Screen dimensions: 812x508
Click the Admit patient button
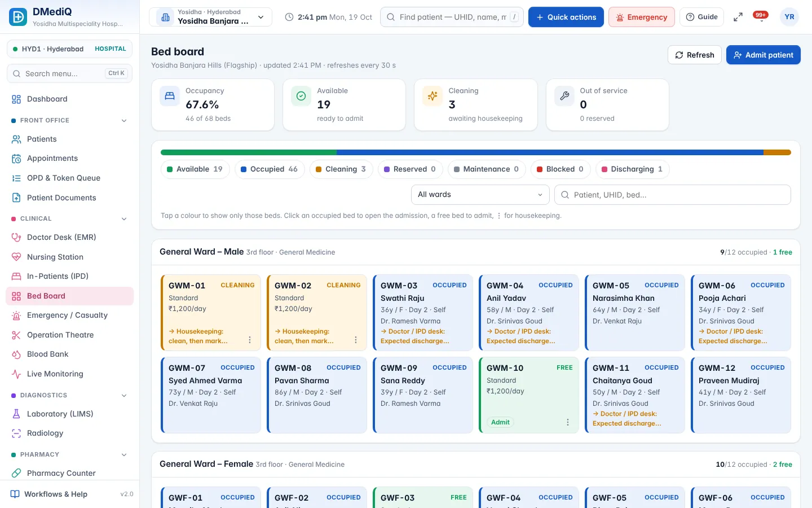(x=763, y=55)
